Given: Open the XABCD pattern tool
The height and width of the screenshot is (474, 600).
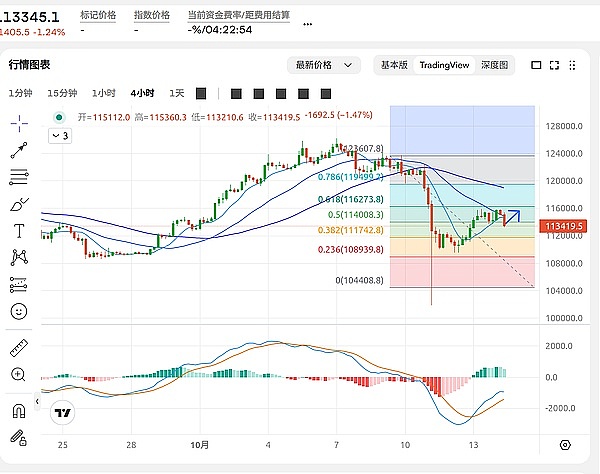Looking at the screenshot, I should click(x=19, y=257).
